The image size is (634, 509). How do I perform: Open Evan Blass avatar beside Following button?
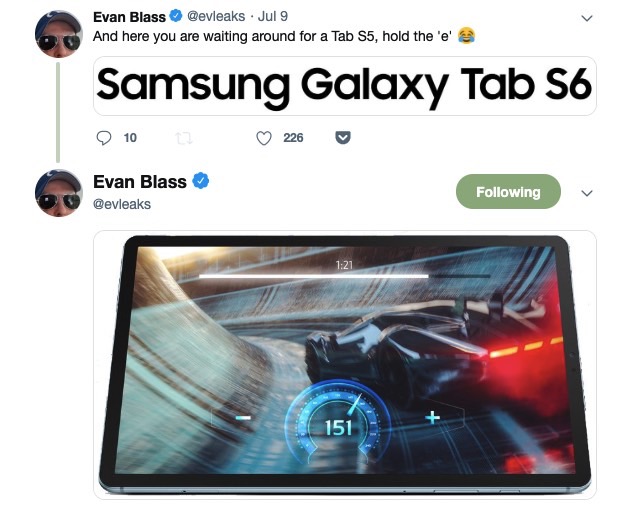[x=59, y=193]
